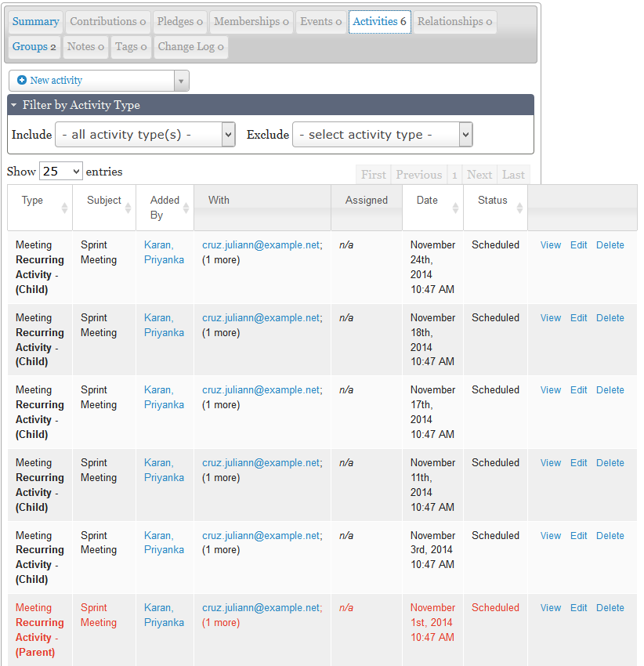
Task: Edit the November 3rd meeting activity
Action: (x=578, y=536)
